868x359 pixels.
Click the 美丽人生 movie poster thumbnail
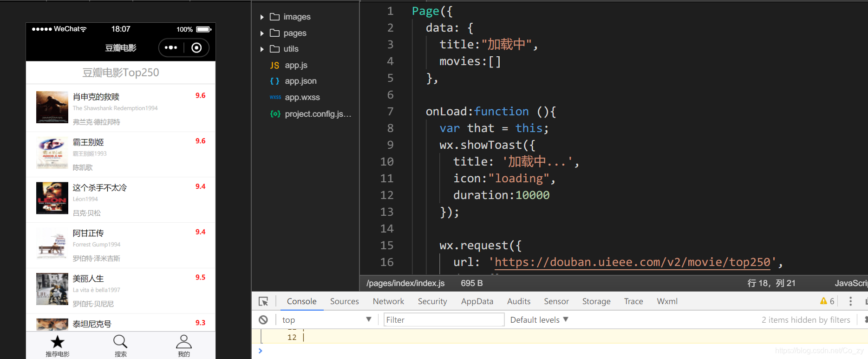pos(52,289)
